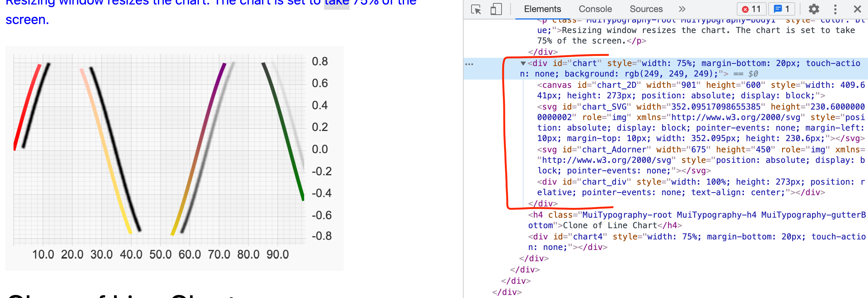Screen dimensions: 868x298
Task: Open the DevTools three-dot customize menu
Action: (x=835, y=9)
